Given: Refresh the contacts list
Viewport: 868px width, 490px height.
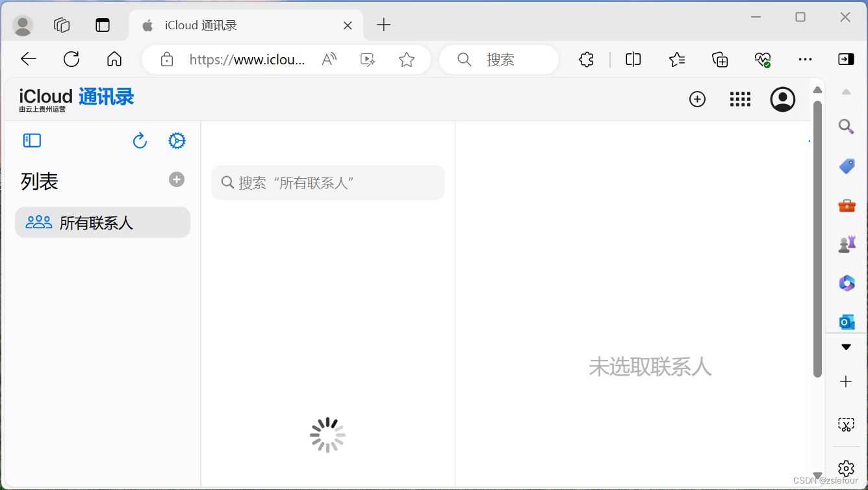Looking at the screenshot, I should [x=140, y=140].
